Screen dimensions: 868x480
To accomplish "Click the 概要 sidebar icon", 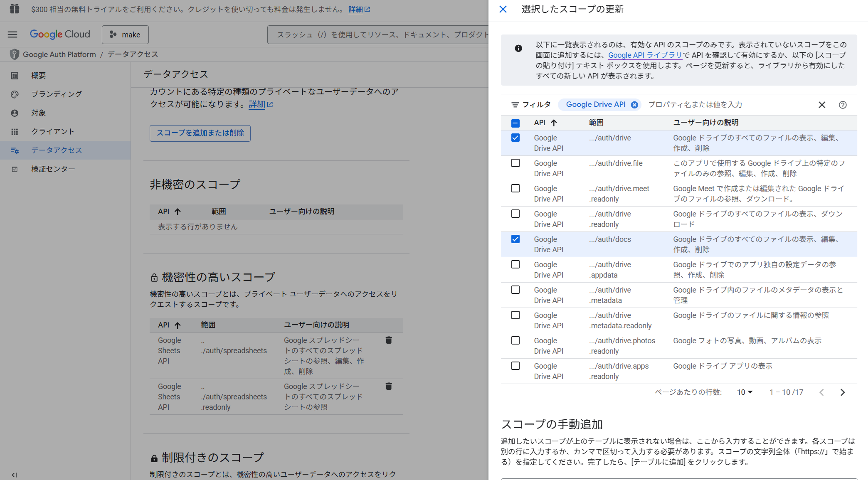I will click(x=15, y=76).
